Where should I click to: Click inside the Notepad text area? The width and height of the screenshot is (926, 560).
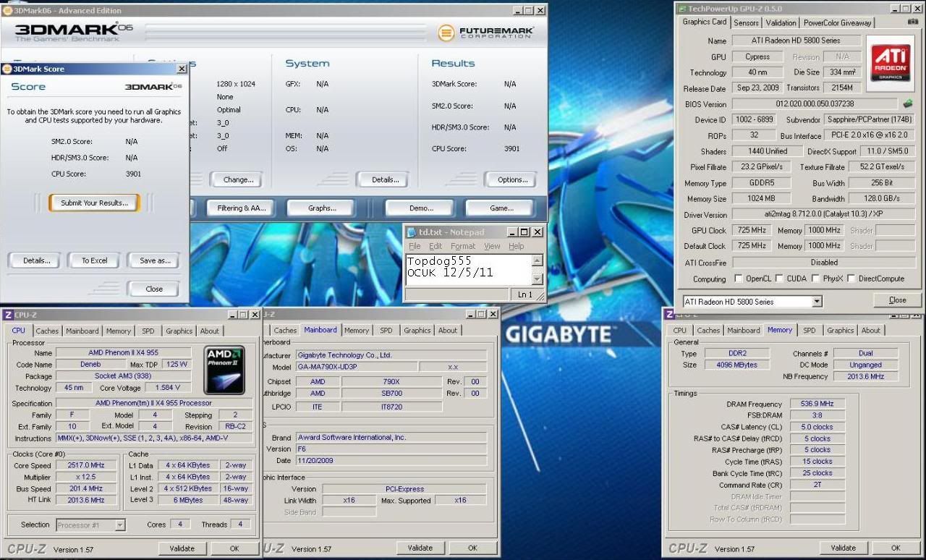[468, 270]
